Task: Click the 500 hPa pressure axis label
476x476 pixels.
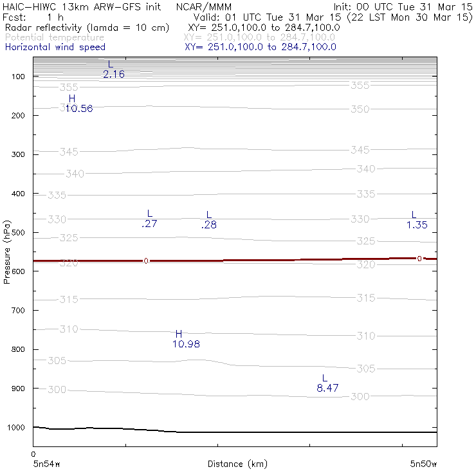Action: click(x=18, y=233)
